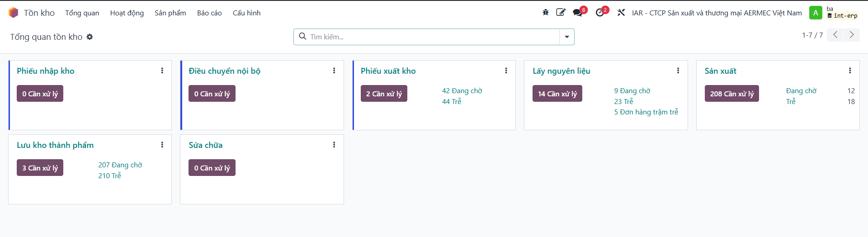Open 210 Trễ link
868x237 pixels.
pos(110,176)
